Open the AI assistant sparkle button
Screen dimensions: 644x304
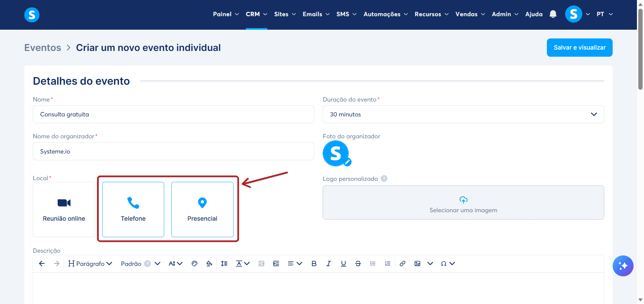[x=623, y=266]
